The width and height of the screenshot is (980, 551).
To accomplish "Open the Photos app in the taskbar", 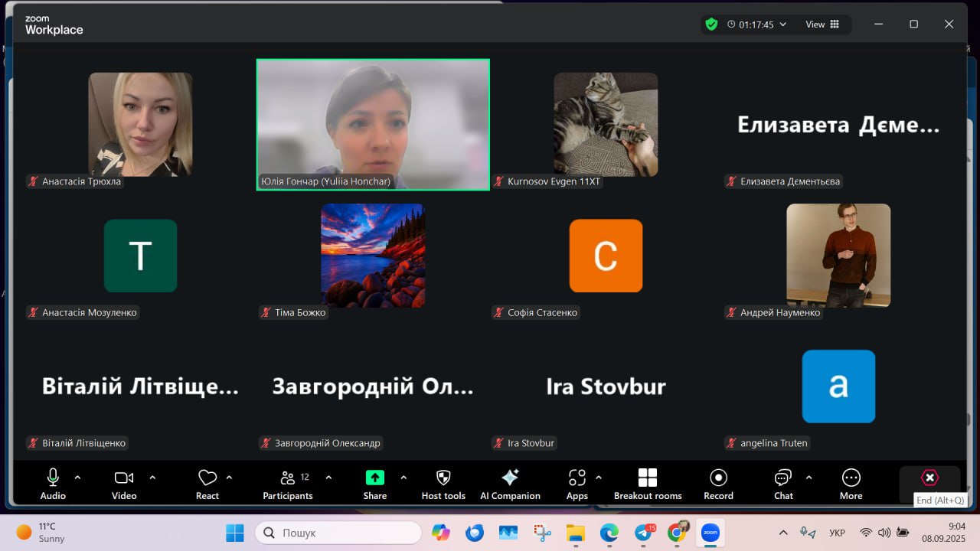I will coord(508,533).
